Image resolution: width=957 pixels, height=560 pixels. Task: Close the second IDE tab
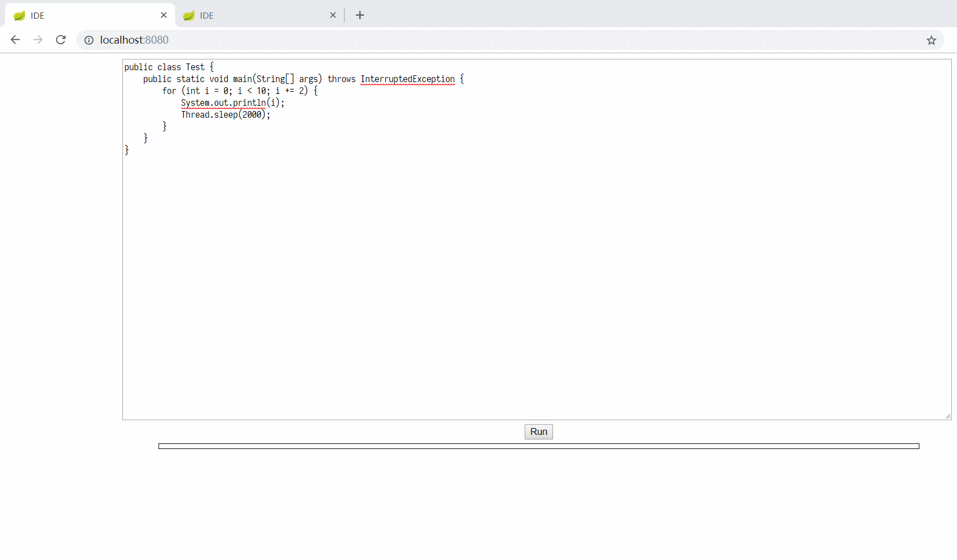(x=333, y=15)
